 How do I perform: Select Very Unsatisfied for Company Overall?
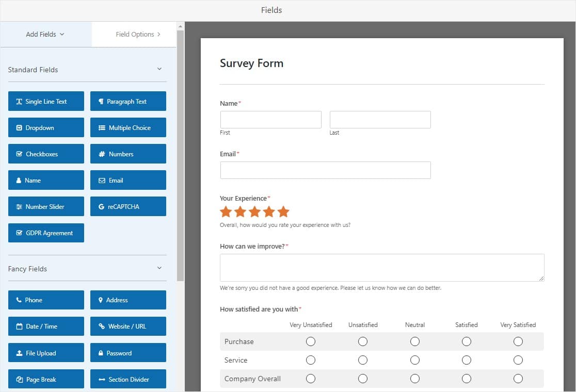coord(311,379)
